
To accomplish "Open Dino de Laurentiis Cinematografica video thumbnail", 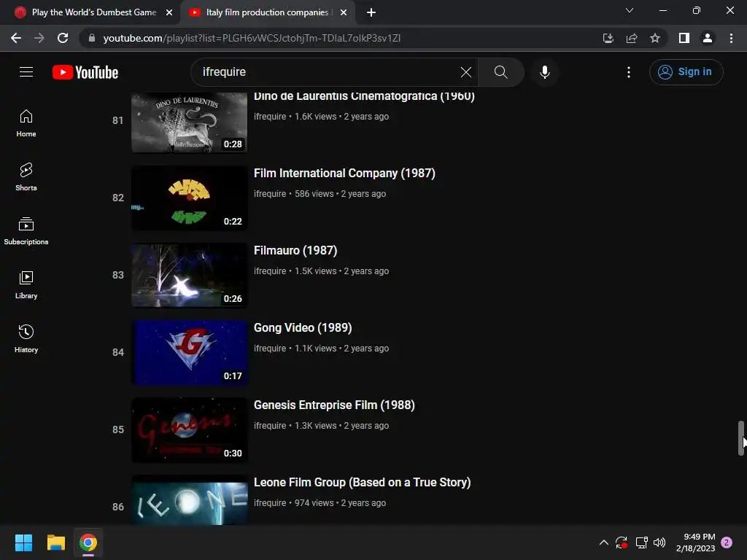I will [189, 122].
